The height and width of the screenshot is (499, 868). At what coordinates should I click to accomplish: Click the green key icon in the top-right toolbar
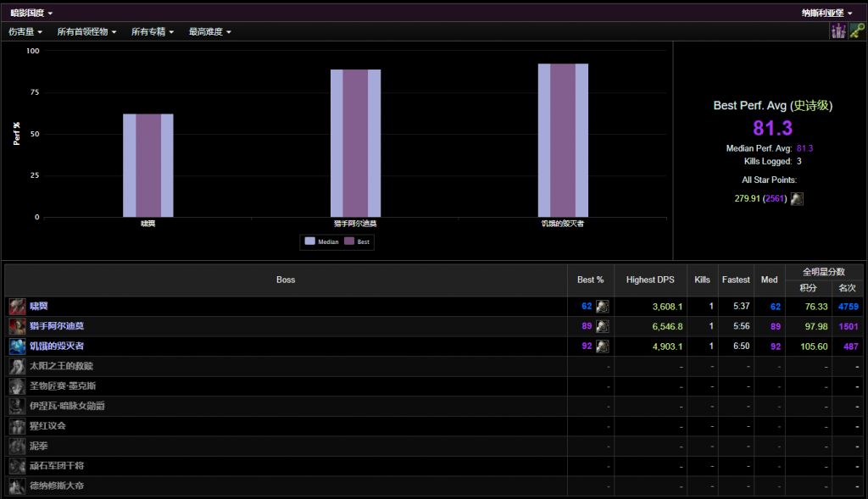[x=856, y=31]
